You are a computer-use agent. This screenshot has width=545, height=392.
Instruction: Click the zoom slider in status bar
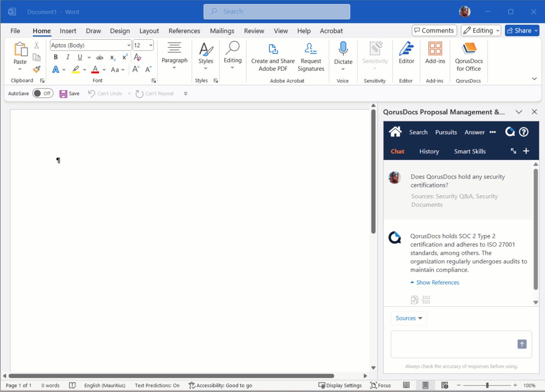(486, 385)
